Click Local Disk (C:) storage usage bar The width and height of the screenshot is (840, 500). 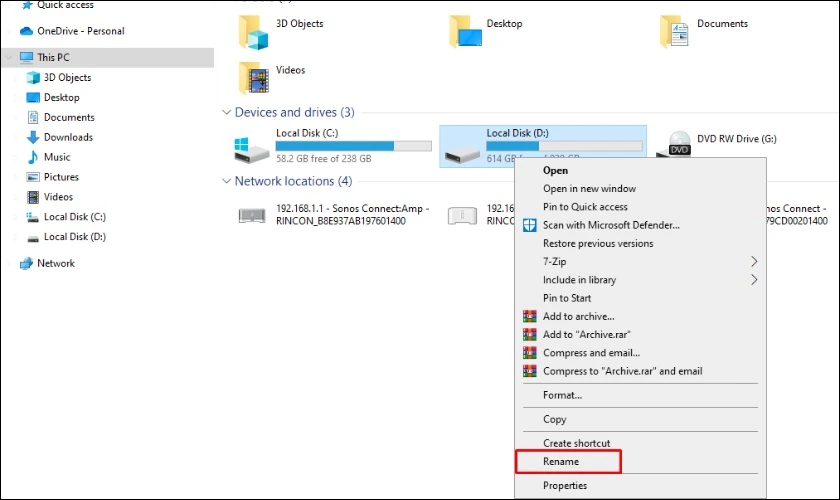354,146
